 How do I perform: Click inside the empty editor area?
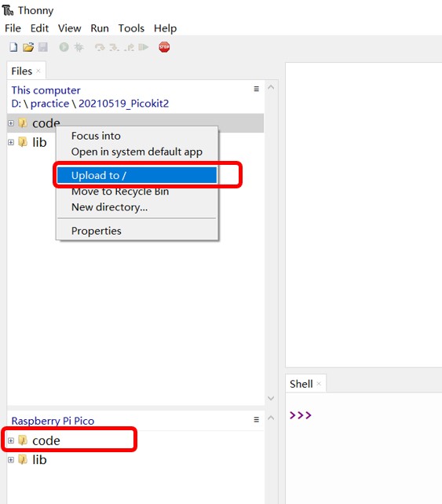click(363, 215)
